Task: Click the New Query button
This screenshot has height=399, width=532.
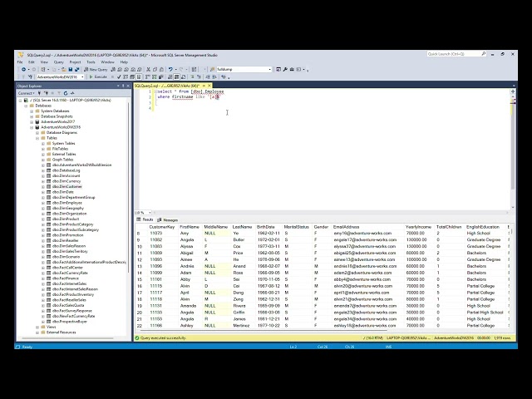Action: tap(96, 69)
